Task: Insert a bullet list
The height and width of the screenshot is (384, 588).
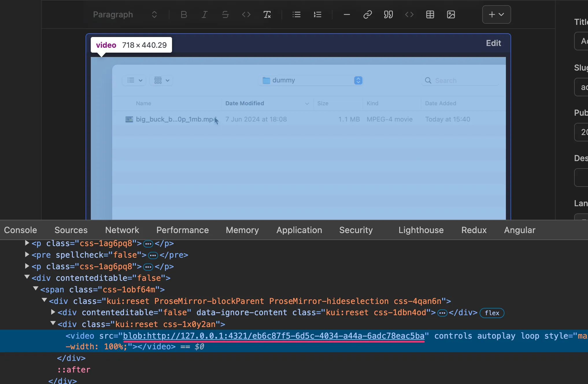Action: pyautogui.click(x=296, y=14)
